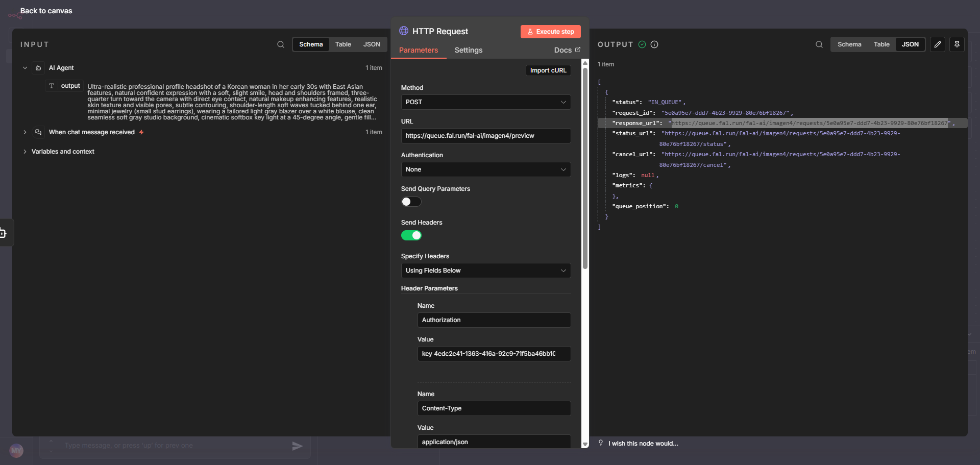980x465 pixels.
Task: Click the MY user avatar
Action: point(16,450)
